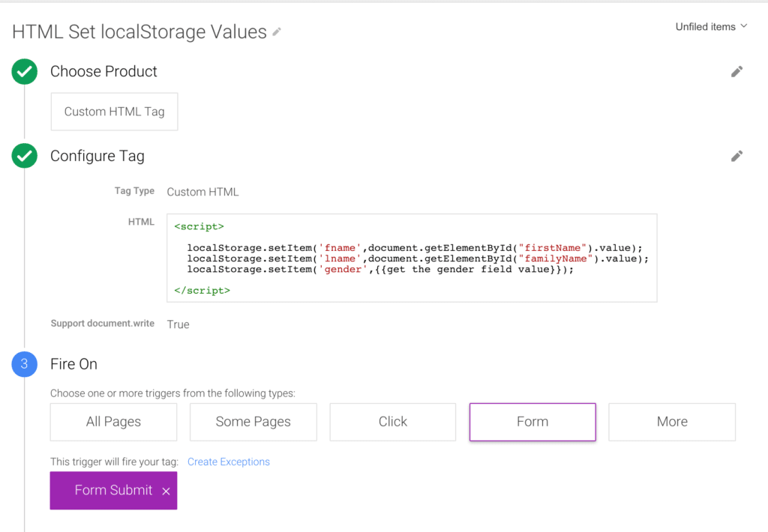Click the Tag Type label

click(135, 191)
